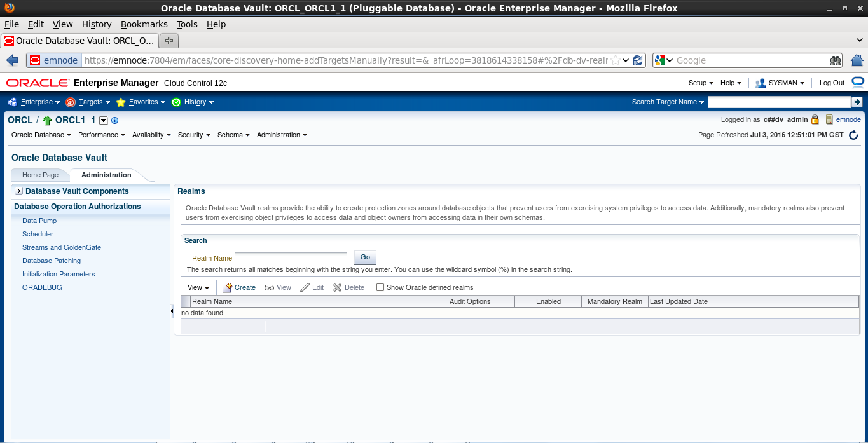Sort by Last Updated Date column header

[x=753, y=301]
